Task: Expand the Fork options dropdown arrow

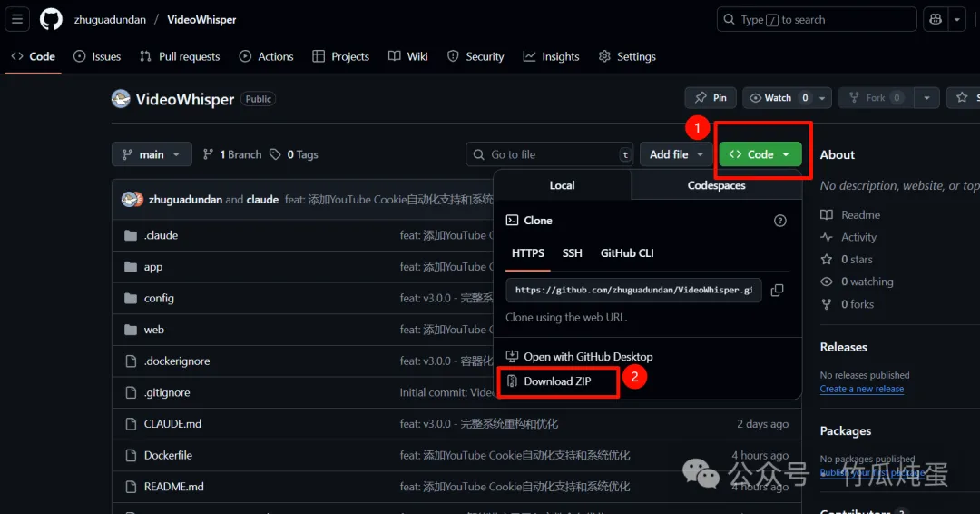Action: coord(926,97)
